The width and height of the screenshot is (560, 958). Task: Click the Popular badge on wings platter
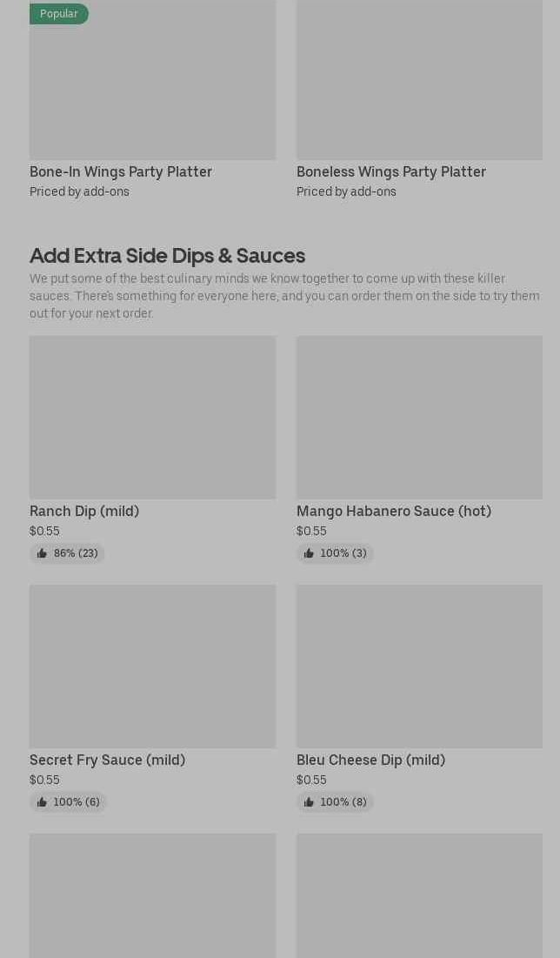click(x=59, y=14)
